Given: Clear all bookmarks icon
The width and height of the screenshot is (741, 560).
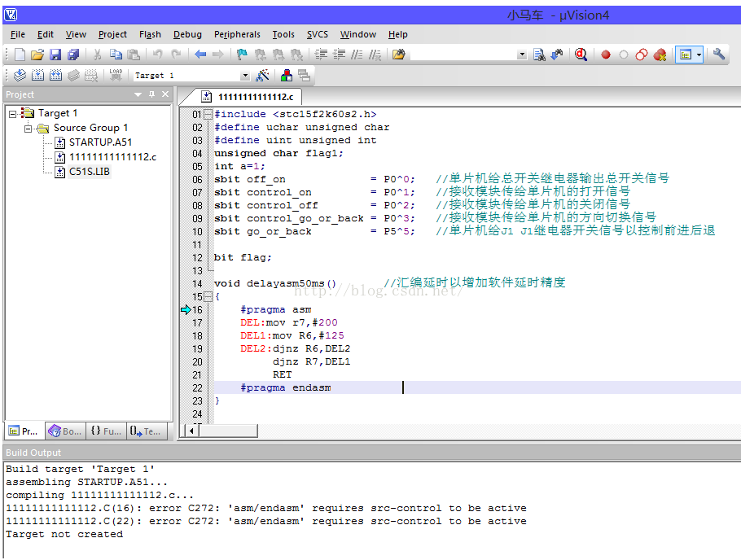Looking at the screenshot, I should 296,55.
